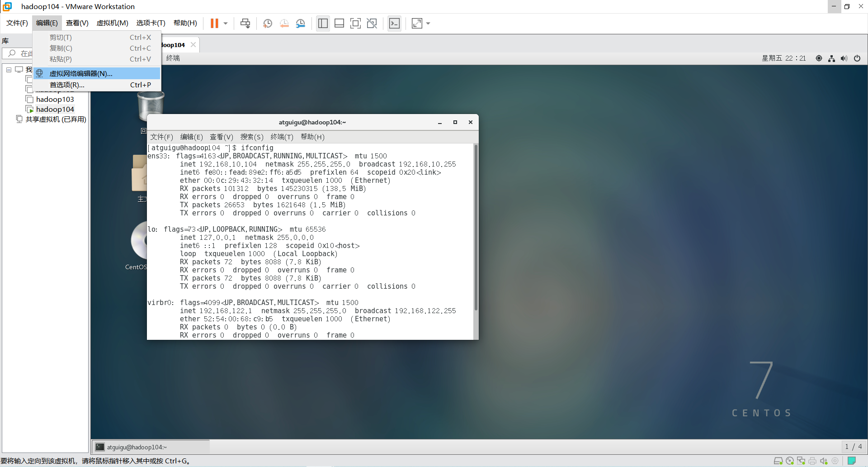Click the hard disk device status icon
The height and width of the screenshot is (467, 868).
[x=778, y=461]
